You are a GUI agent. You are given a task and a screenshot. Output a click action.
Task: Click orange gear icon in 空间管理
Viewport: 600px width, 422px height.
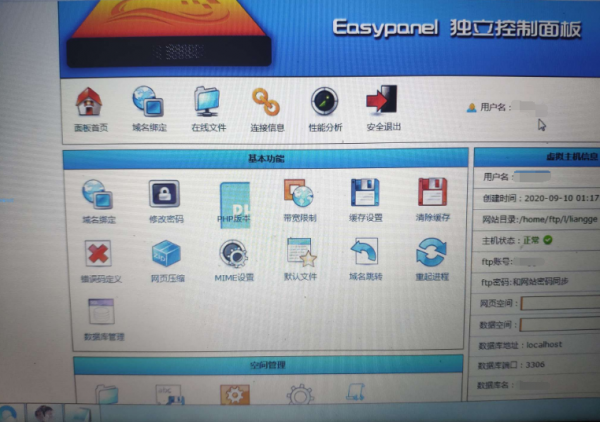[235, 394]
